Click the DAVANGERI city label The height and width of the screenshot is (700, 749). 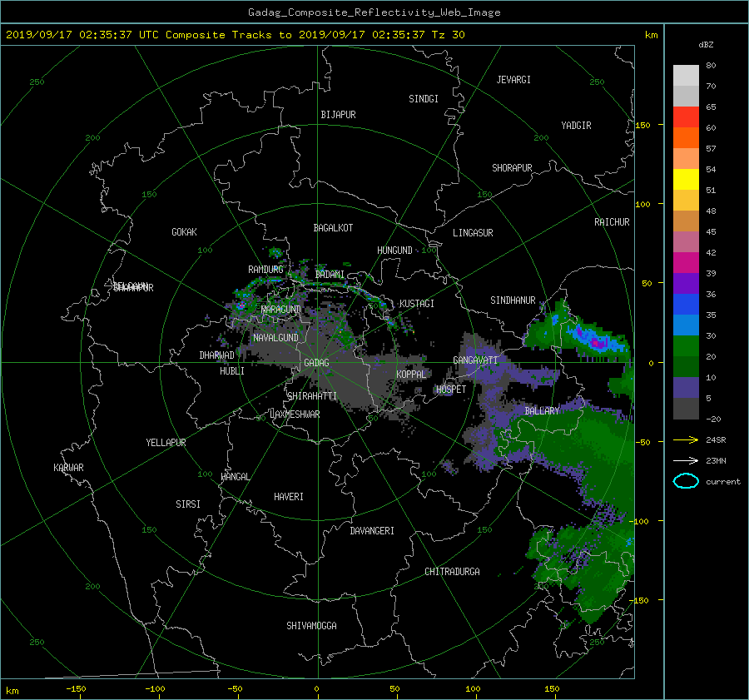372,531
